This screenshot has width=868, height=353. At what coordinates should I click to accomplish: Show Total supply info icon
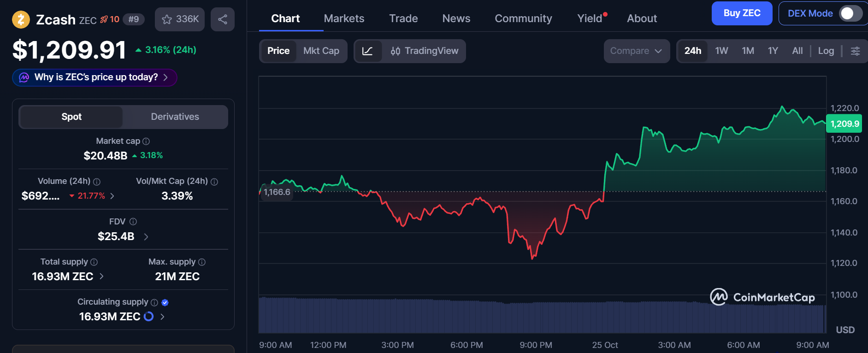[x=94, y=262]
